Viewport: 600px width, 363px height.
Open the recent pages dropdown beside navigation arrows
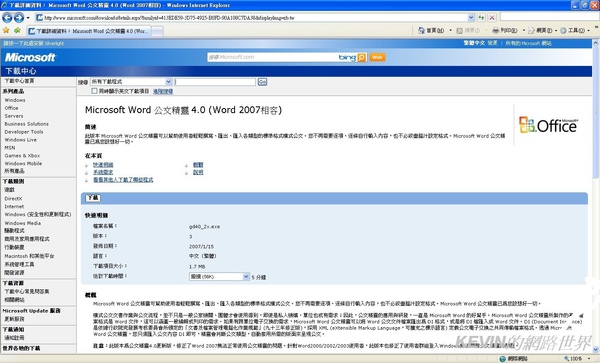tap(28, 18)
